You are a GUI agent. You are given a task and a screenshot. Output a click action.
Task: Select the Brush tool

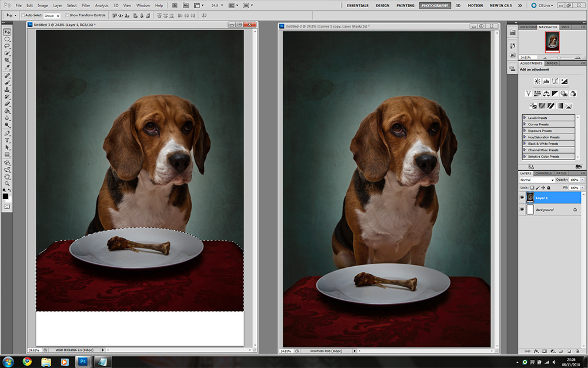click(6, 82)
